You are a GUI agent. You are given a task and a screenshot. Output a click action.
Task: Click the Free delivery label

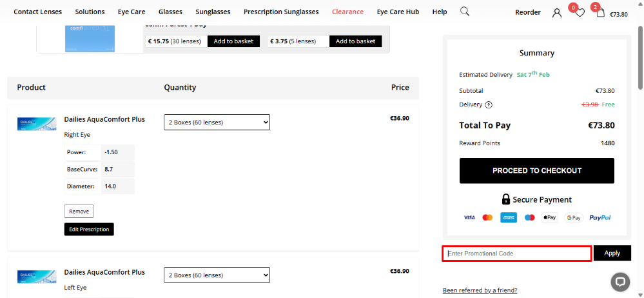click(x=609, y=104)
